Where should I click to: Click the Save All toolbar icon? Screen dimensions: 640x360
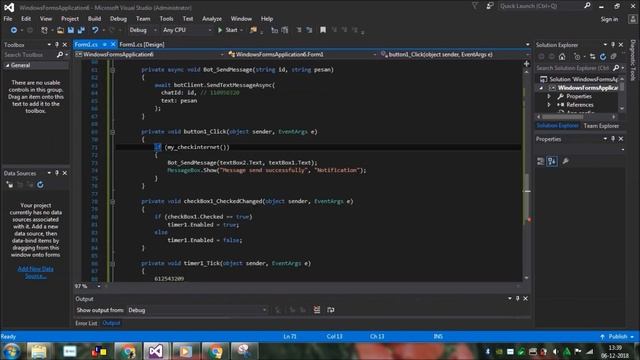pos(81,30)
